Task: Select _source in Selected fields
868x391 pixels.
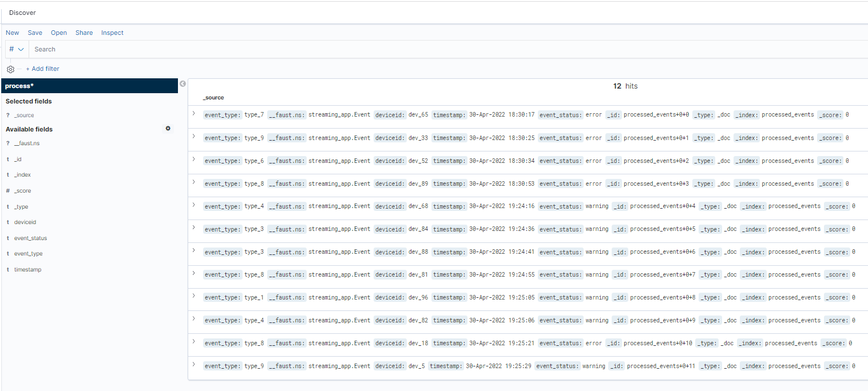Action: click(x=24, y=115)
